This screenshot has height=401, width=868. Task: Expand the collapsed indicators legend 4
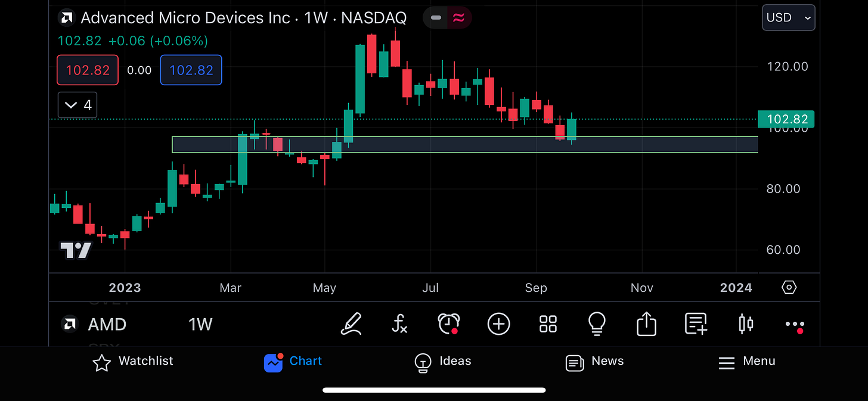pyautogui.click(x=77, y=105)
